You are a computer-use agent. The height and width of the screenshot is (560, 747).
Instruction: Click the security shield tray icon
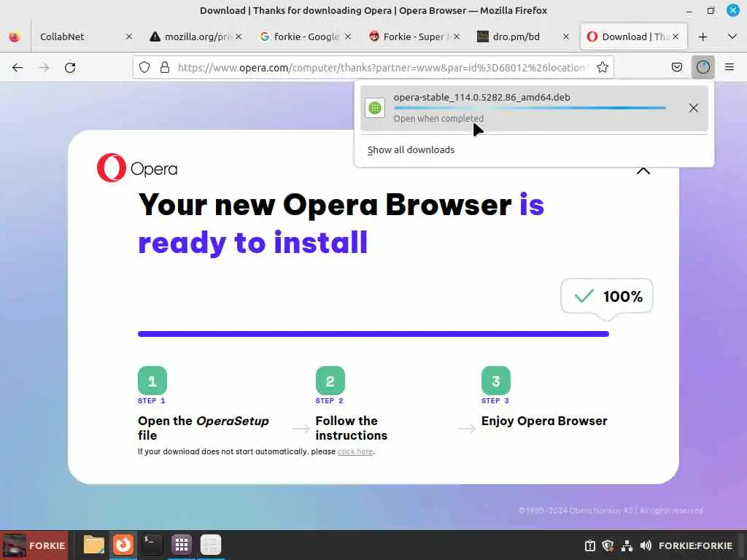click(x=608, y=545)
